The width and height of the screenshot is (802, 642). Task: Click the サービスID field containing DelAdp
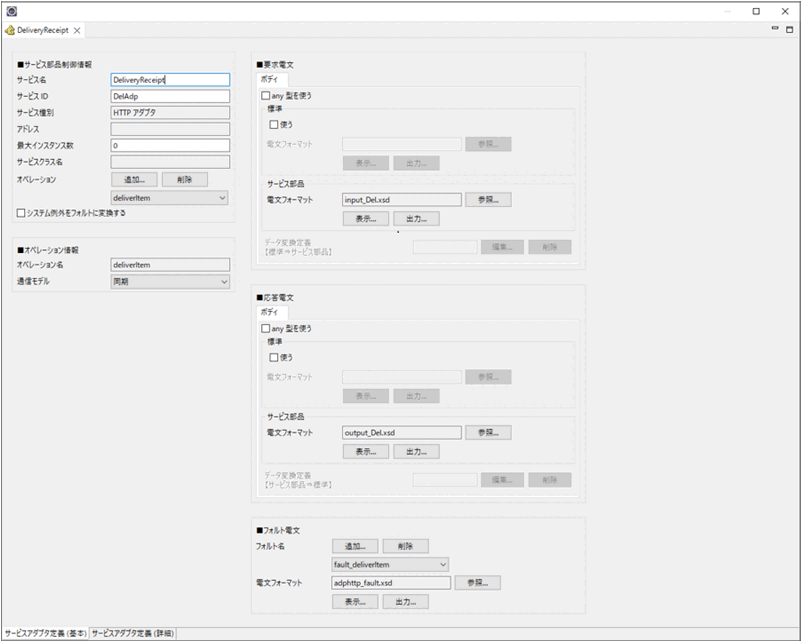[x=170, y=96]
